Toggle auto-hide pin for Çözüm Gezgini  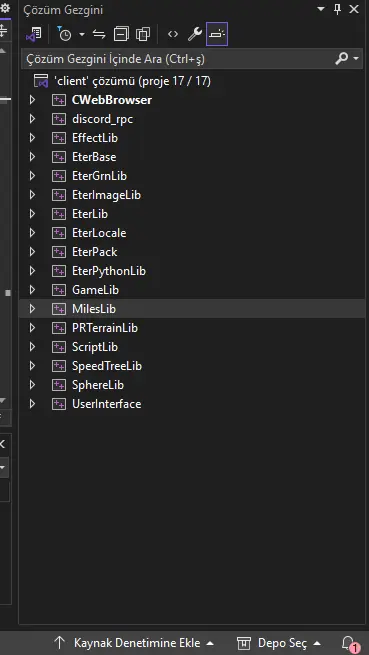pos(338,9)
